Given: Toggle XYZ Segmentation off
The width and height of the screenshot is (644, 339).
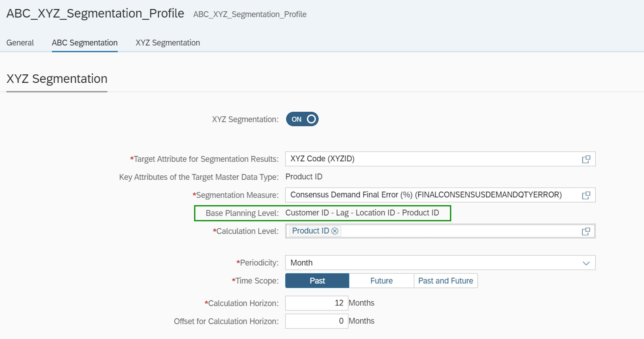Looking at the screenshot, I should [x=302, y=119].
